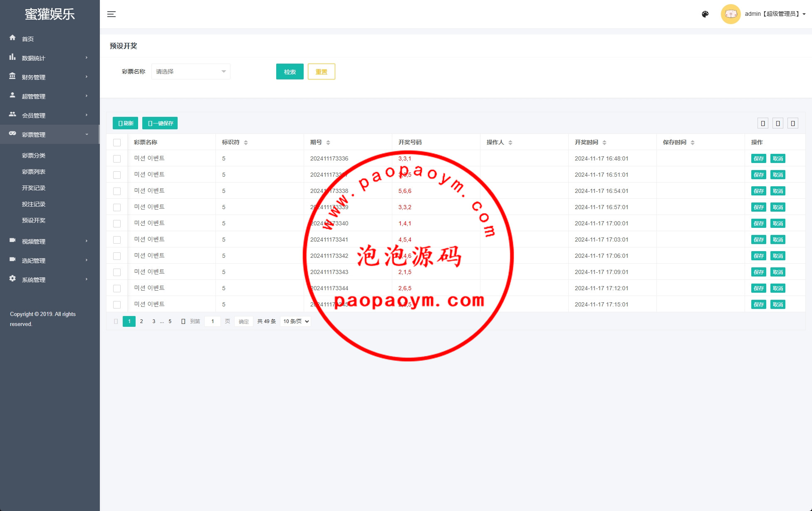Check the row with draw time 16:51:01

[x=117, y=175]
